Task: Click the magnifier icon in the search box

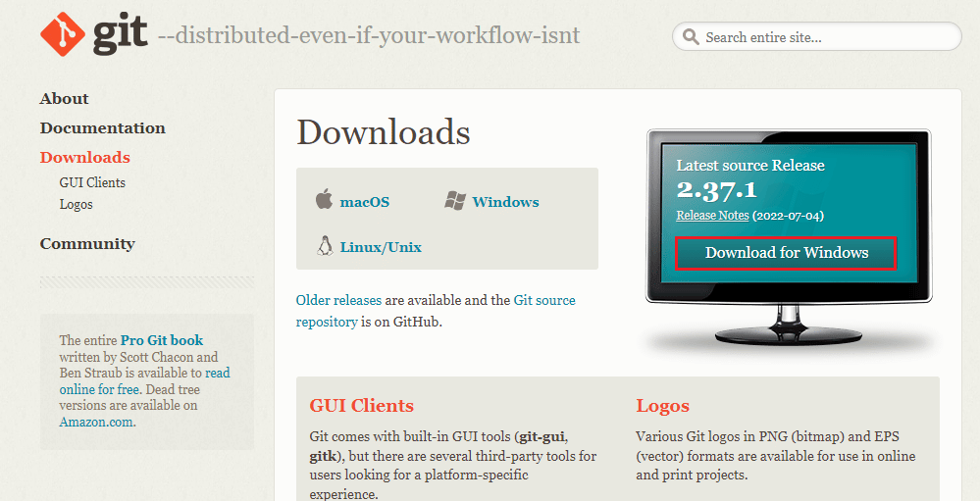Action: coord(691,37)
